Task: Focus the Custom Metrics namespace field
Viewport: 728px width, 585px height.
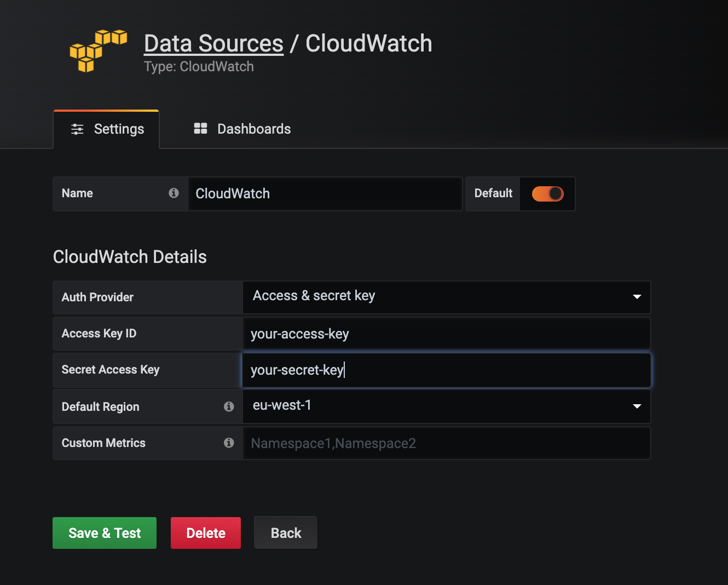Action: (x=447, y=443)
